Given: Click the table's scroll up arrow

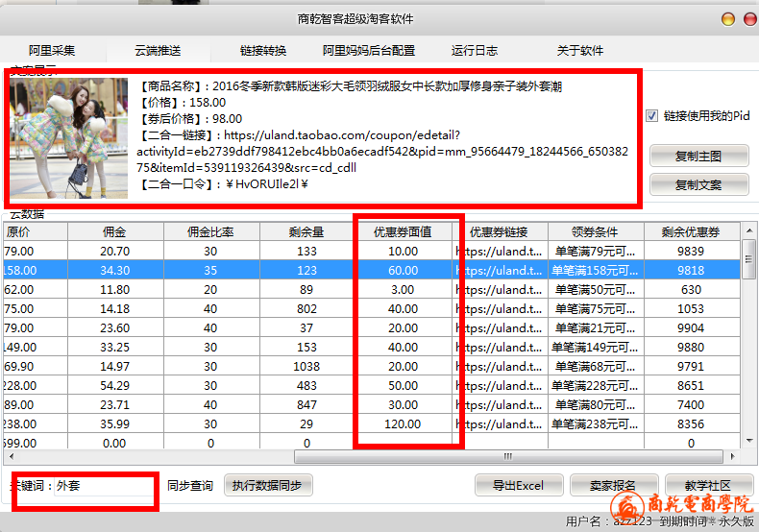Looking at the screenshot, I should pos(749,230).
